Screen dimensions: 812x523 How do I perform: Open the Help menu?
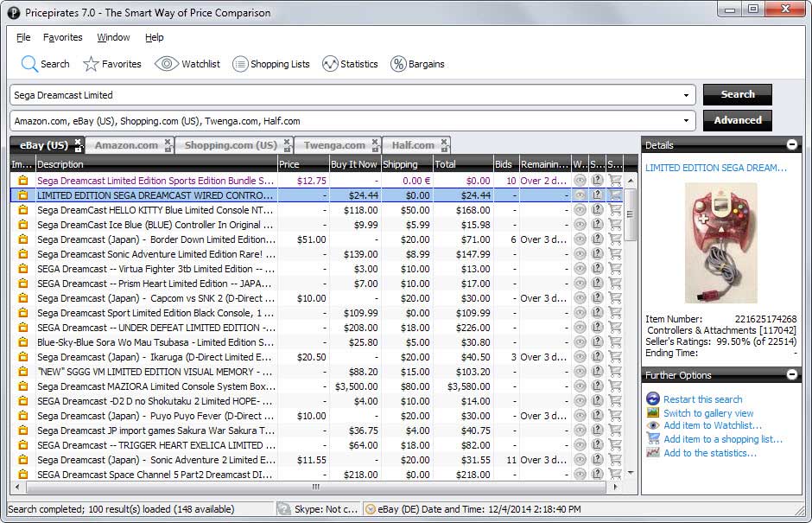155,37
